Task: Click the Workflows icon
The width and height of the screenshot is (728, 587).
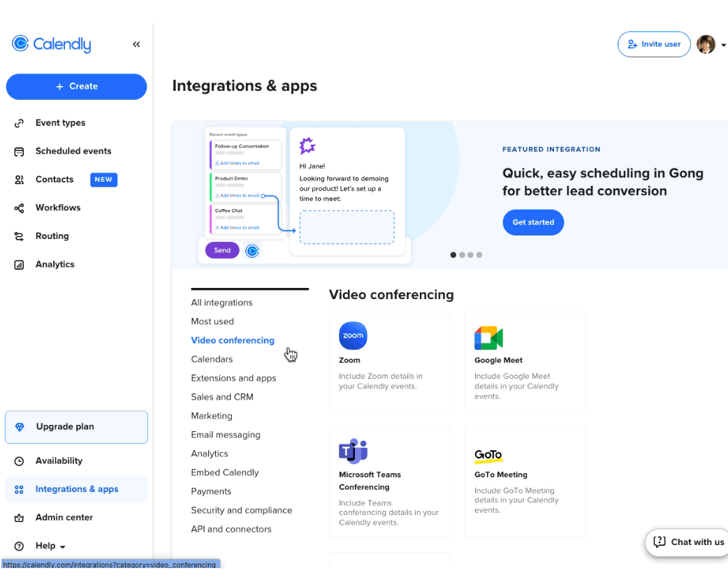Action: click(x=19, y=208)
